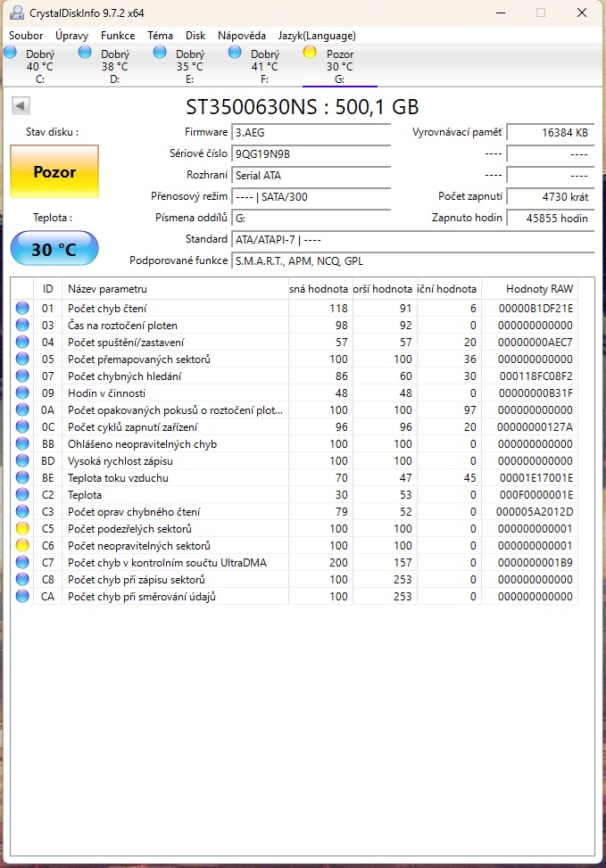Click yellow icon for Počet podezřelých sektorů
This screenshot has width=606, height=868.
(x=22, y=529)
